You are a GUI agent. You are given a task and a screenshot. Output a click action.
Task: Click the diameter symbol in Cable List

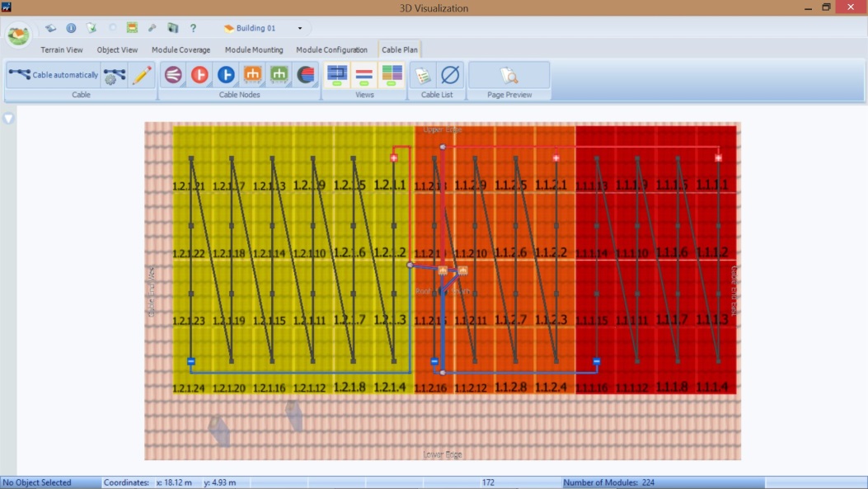450,75
